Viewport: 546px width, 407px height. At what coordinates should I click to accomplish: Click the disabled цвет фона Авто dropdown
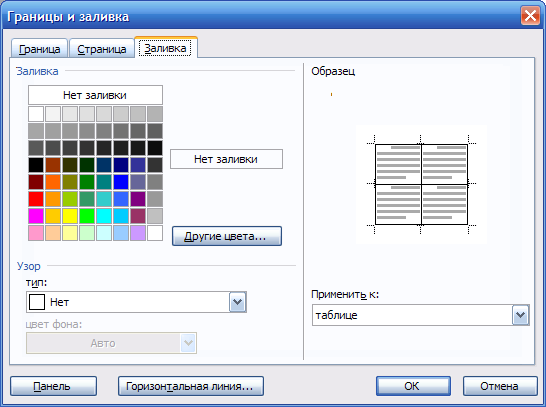coord(111,343)
